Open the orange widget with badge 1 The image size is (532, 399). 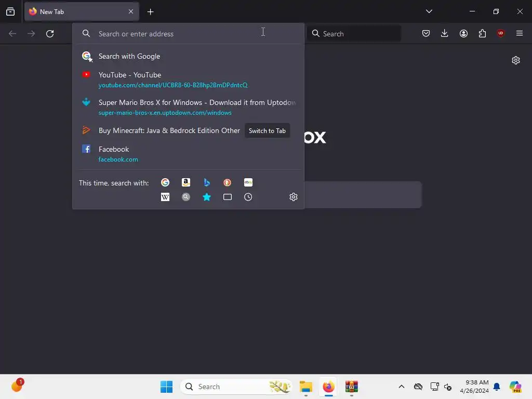17,386
